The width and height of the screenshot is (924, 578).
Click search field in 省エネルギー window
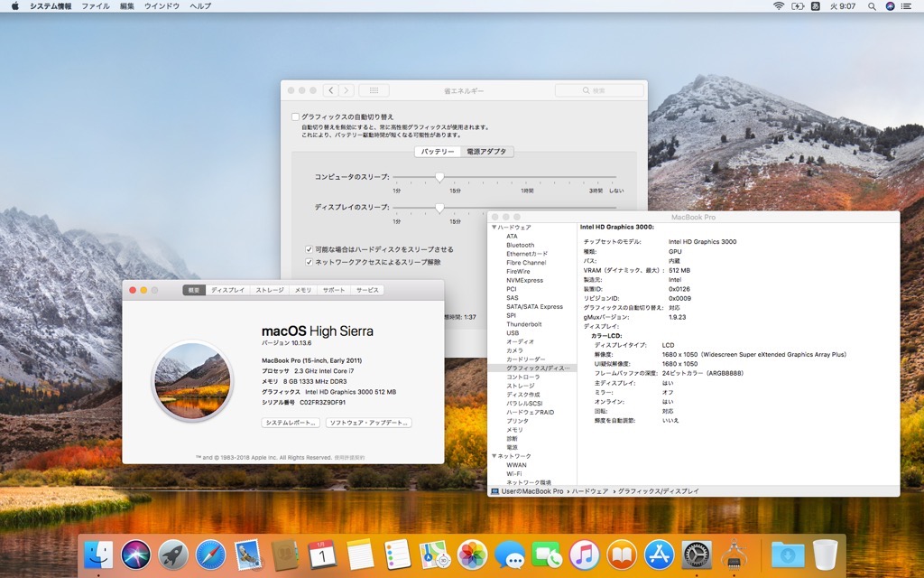[x=599, y=90]
